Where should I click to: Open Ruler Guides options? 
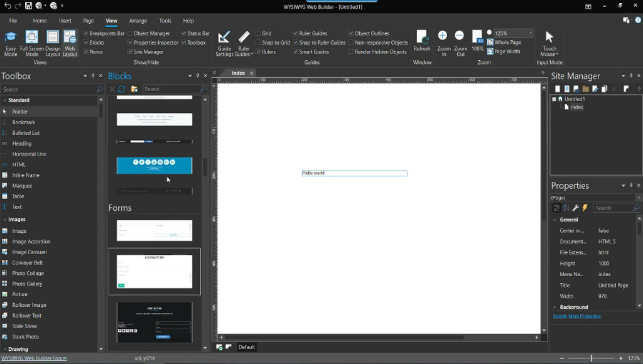[x=244, y=43]
